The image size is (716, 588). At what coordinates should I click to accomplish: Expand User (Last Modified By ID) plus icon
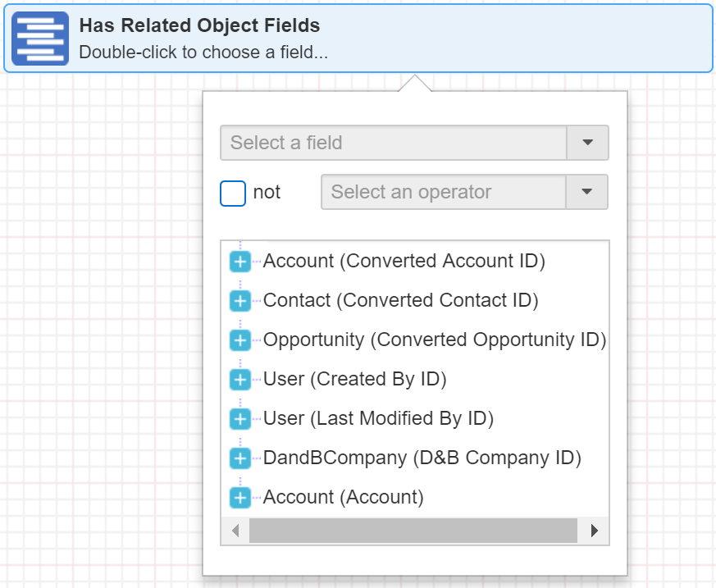pos(239,419)
